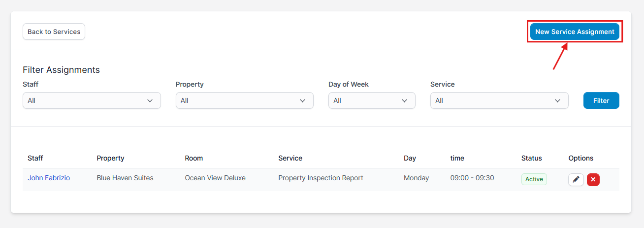This screenshot has width=644, height=228.
Task: Open the John Fabrizio staff link
Action: (x=49, y=178)
